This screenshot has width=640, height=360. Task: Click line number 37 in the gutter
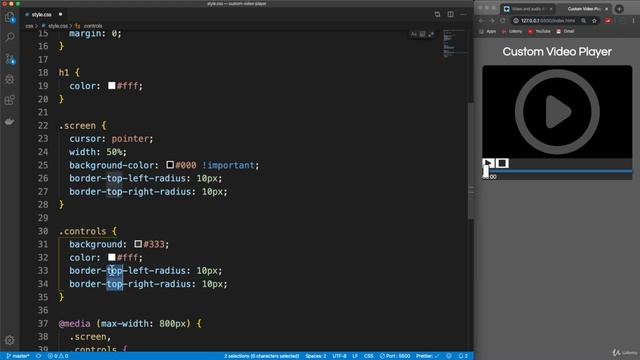(x=43, y=323)
